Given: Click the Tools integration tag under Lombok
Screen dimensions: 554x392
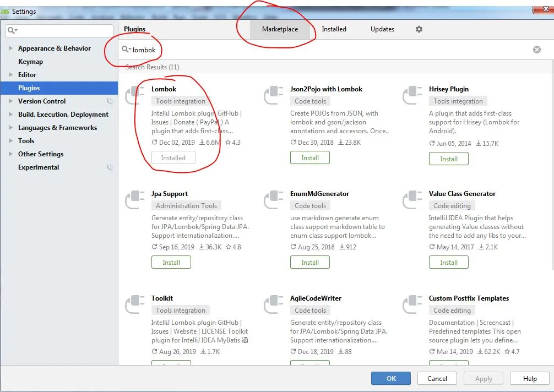Looking at the screenshot, I should (181, 101).
